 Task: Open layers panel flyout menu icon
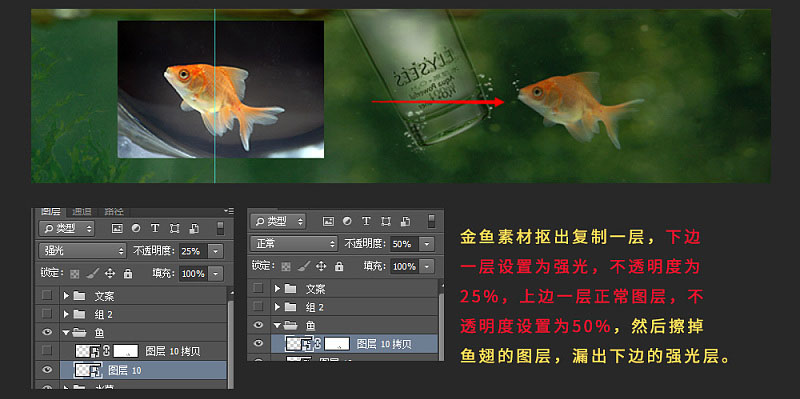point(229,211)
